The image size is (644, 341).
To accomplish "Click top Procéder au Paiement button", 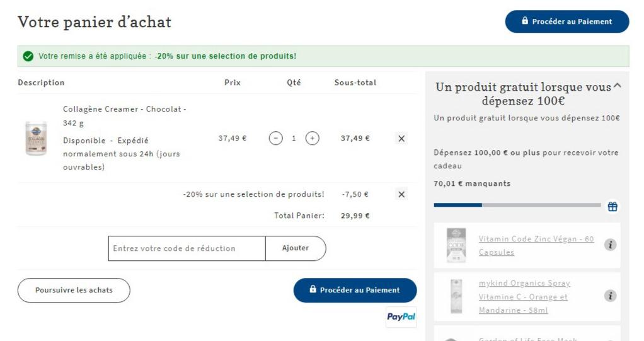I will tap(566, 21).
